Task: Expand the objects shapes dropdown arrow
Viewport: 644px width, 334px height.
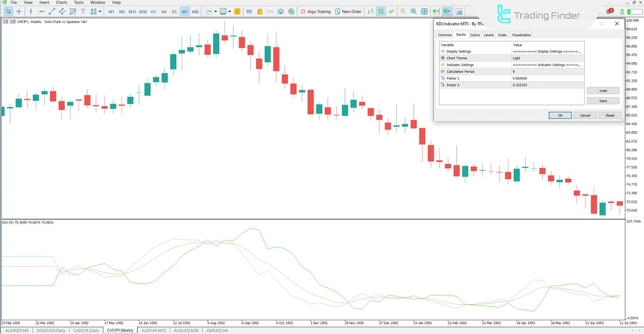Action: (100, 11)
